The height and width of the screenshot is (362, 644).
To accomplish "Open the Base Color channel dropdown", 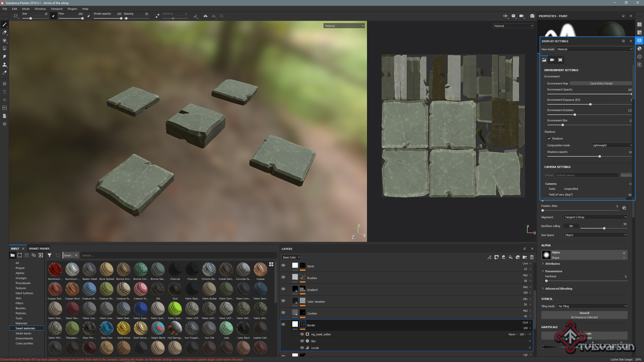I will pyautogui.click(x=291, y=257).
